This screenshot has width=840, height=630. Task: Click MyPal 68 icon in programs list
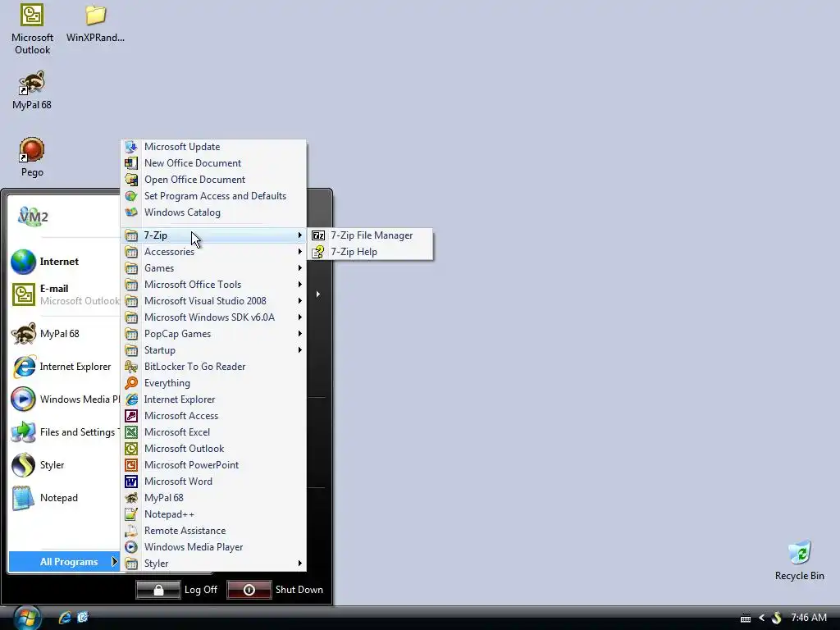point(131,498)
